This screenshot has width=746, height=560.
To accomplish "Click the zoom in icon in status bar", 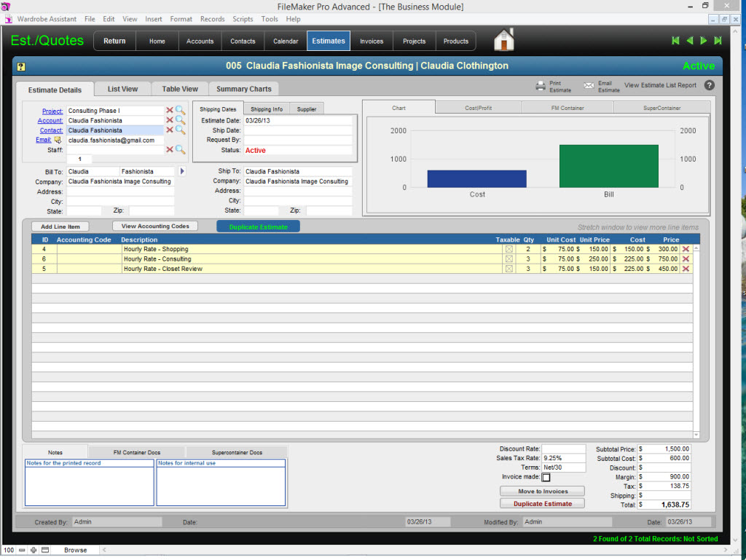I will coord(34,550).
